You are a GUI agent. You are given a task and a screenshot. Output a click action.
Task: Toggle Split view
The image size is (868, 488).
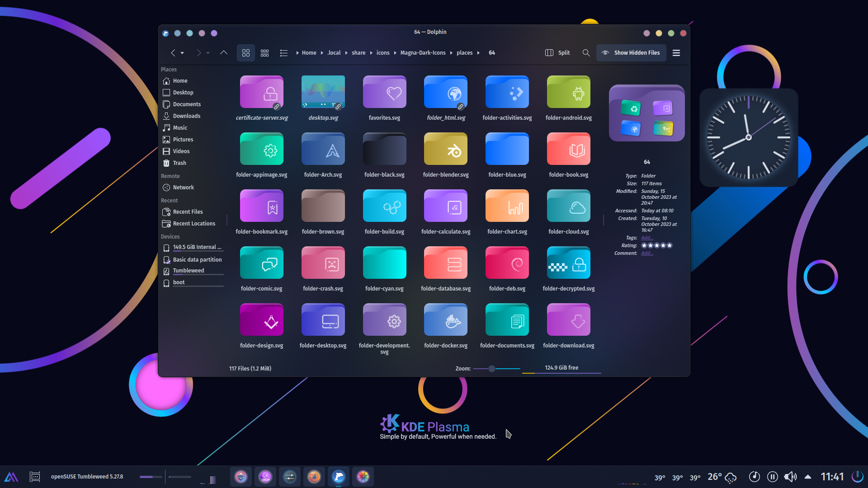point(557,53)
